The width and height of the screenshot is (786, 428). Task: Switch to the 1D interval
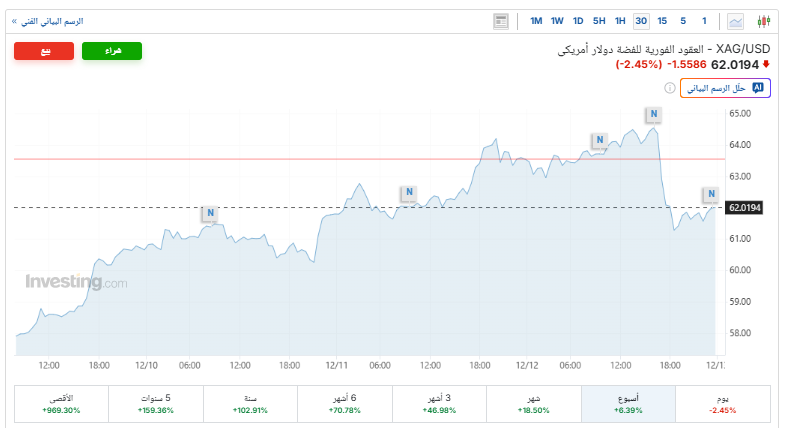578,21
